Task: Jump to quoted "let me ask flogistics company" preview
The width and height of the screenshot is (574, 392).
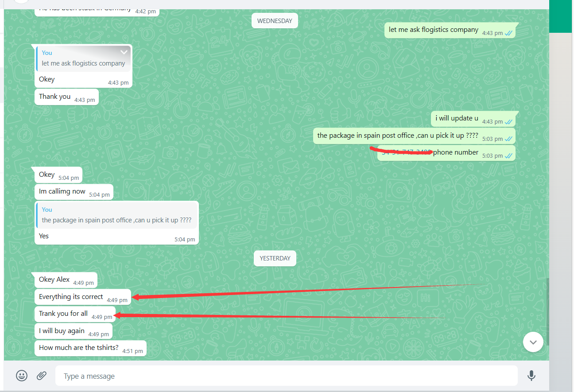Action: pyautogui.click(x=83, y=58)
